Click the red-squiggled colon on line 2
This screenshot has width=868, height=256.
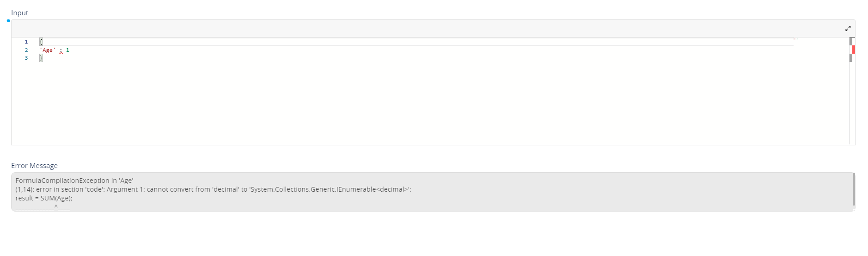(61, 50)
